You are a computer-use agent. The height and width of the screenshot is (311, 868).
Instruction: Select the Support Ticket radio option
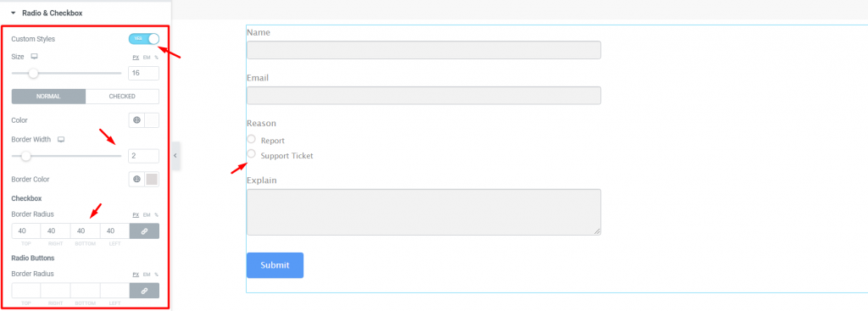click(x=251, y=154)
